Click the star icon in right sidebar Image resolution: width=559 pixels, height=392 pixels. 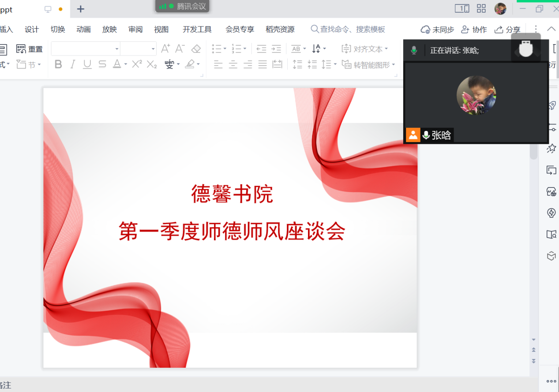click(551, 149)
